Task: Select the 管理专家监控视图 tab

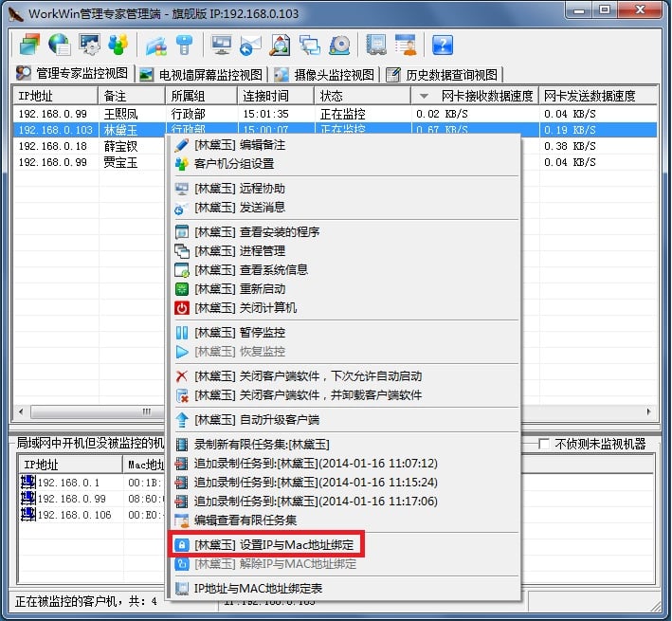Action: [x=73, y=74]
